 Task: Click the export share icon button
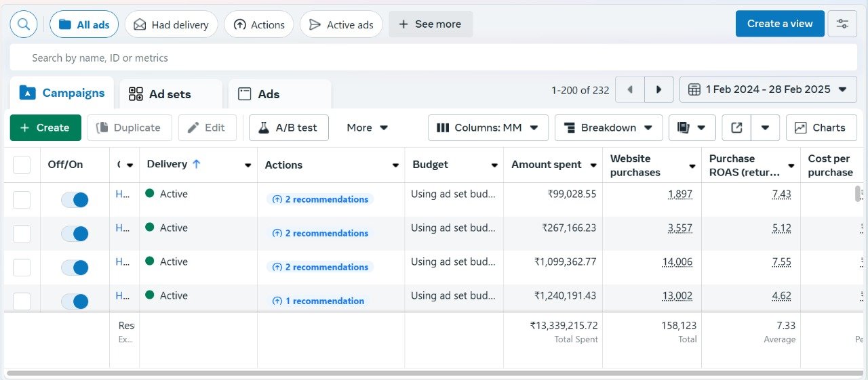[x=736, y=127]
